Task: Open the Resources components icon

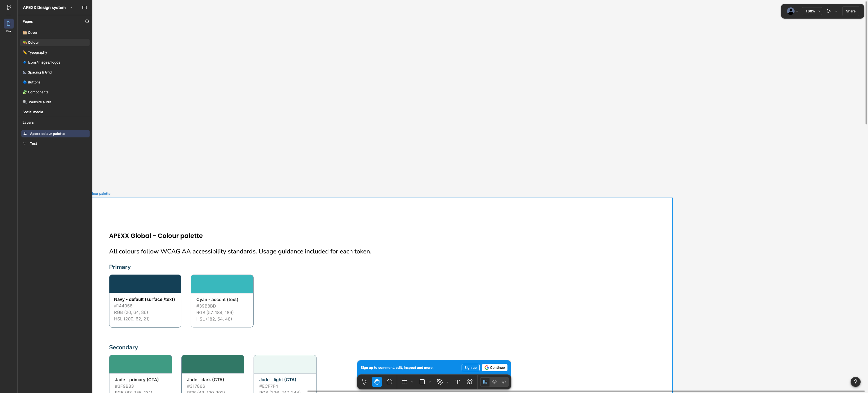Action: click(470, 382)
